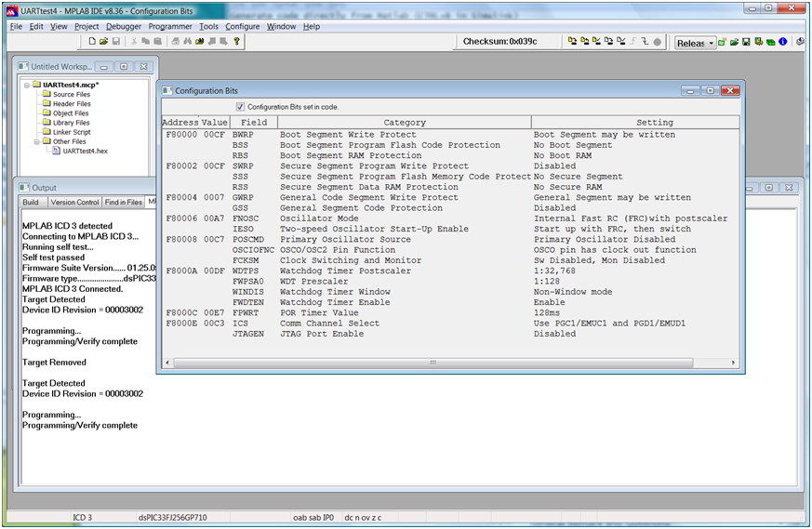Click the Value column header
The width and height of the screenshot is (812, 529).
coord(214,123)
